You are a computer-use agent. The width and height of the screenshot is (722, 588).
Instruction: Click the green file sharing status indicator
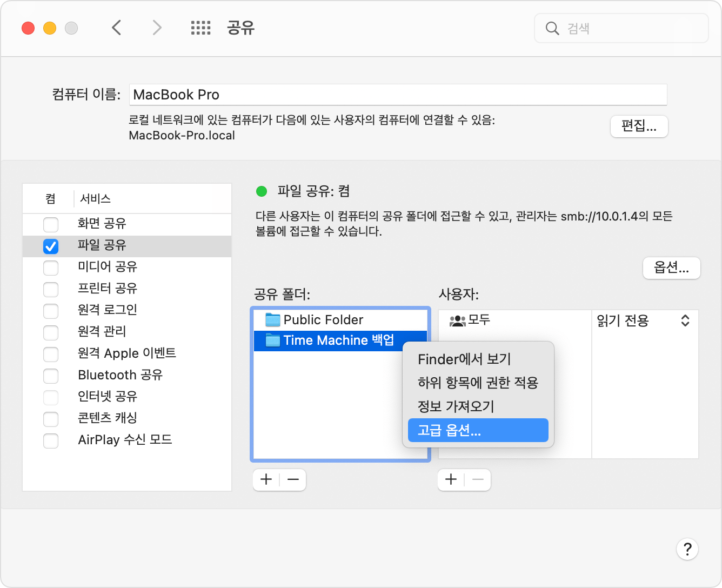tap(262, 191)
